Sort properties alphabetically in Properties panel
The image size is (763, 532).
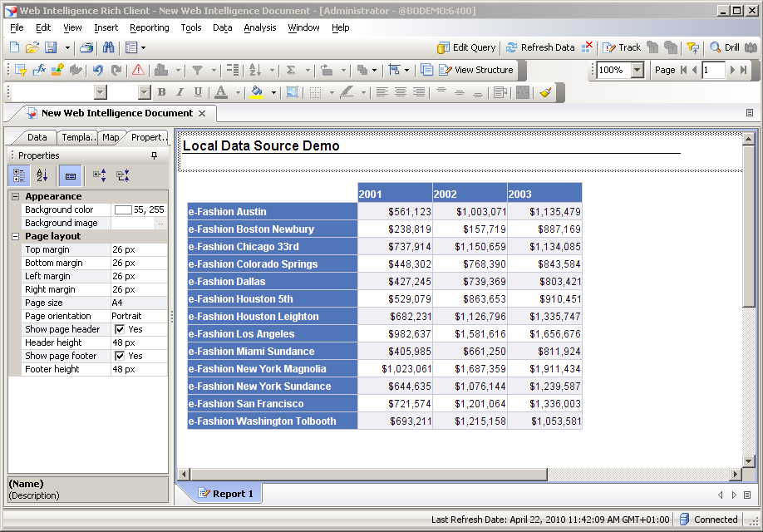pyautogui.click(x=42, y=175)
